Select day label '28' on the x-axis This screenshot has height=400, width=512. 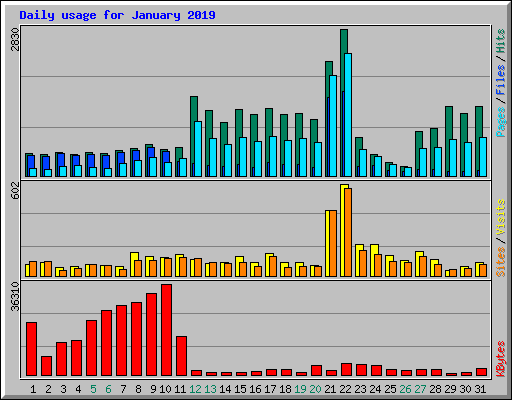(x=436, y=389)
